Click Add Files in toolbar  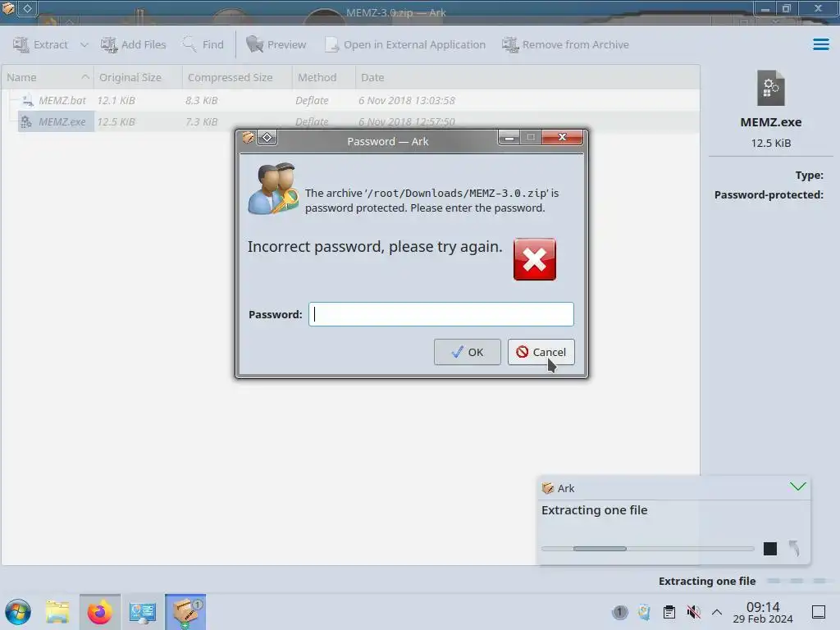[134, 44]
